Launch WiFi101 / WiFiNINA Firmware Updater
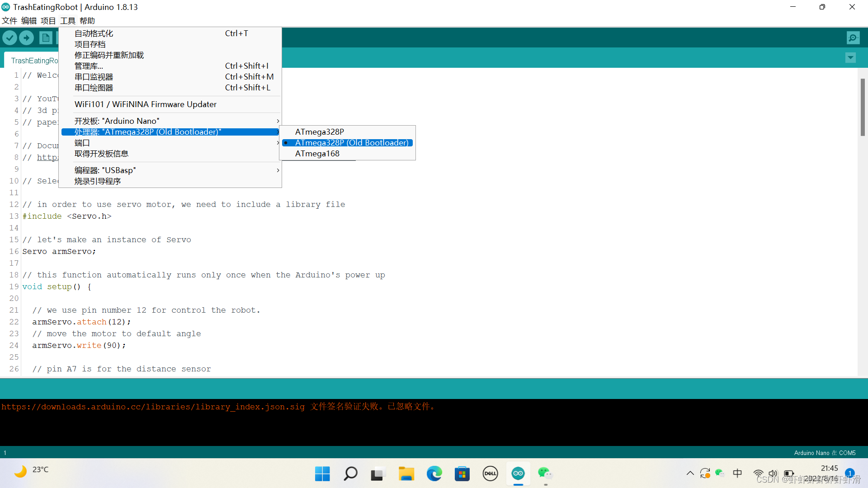This screenshot has height=488, width=868. pos(171,104)
